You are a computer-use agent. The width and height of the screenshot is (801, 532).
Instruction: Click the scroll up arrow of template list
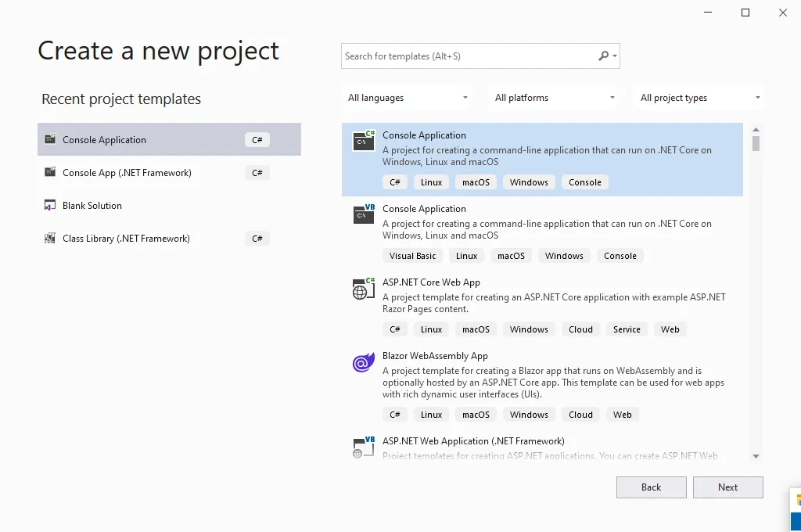(x=756, y=130)
